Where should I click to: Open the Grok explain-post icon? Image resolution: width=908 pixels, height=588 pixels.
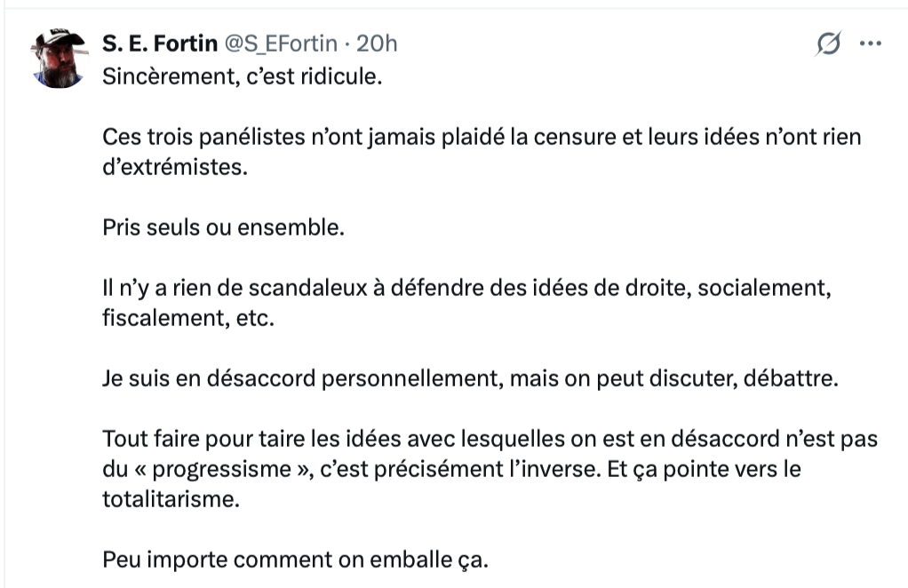[x=828, y=44]
